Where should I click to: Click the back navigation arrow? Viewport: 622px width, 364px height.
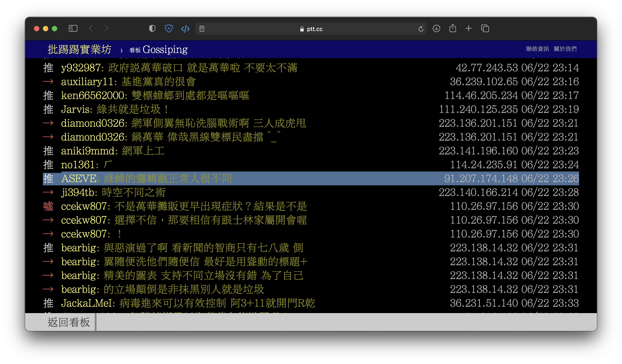tap(91, 29)
